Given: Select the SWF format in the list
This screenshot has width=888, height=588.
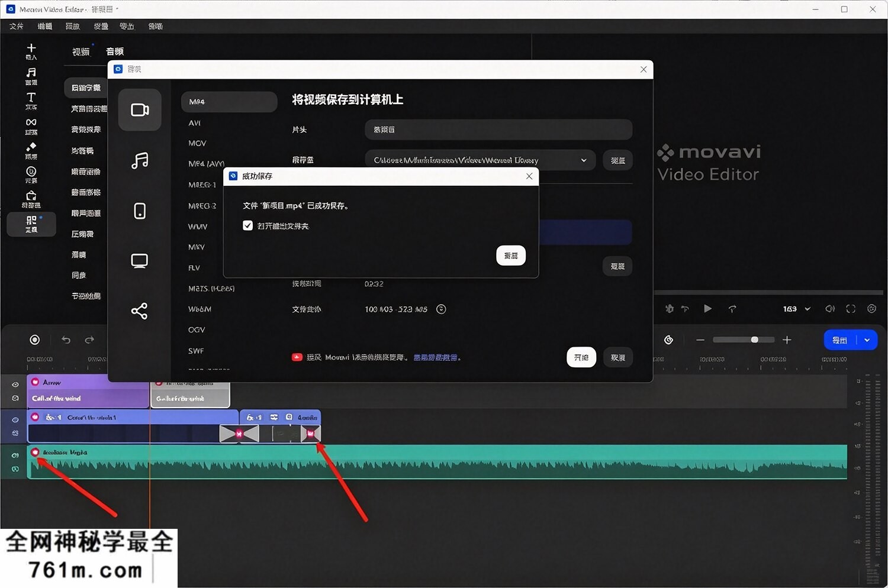Looking at the screenshot, I should tap(196, 351).
